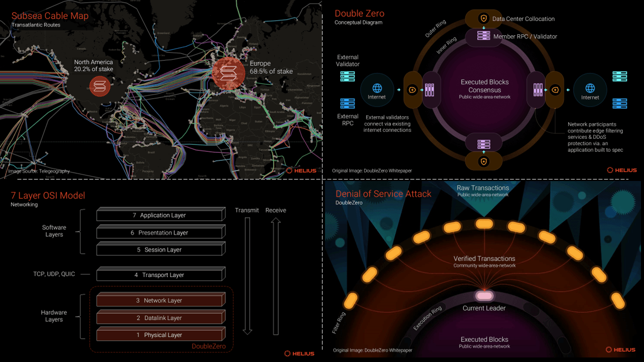The image size is (644, 362).
Task: Click the Execution Ring label
Action: pos(428,318)
